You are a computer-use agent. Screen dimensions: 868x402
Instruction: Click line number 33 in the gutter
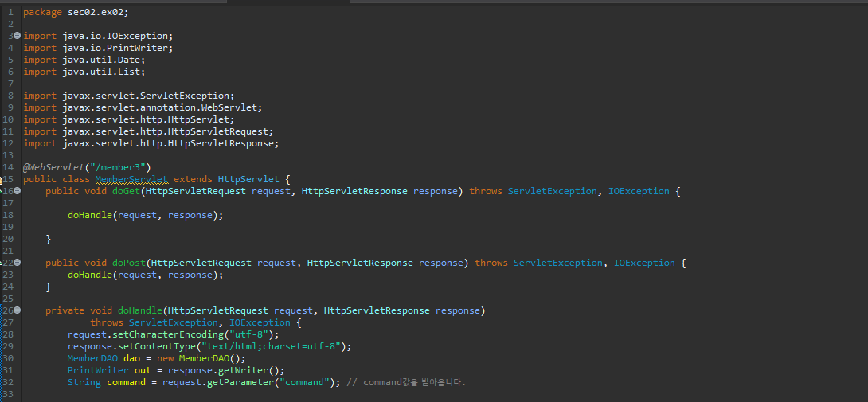coord(8,394)
